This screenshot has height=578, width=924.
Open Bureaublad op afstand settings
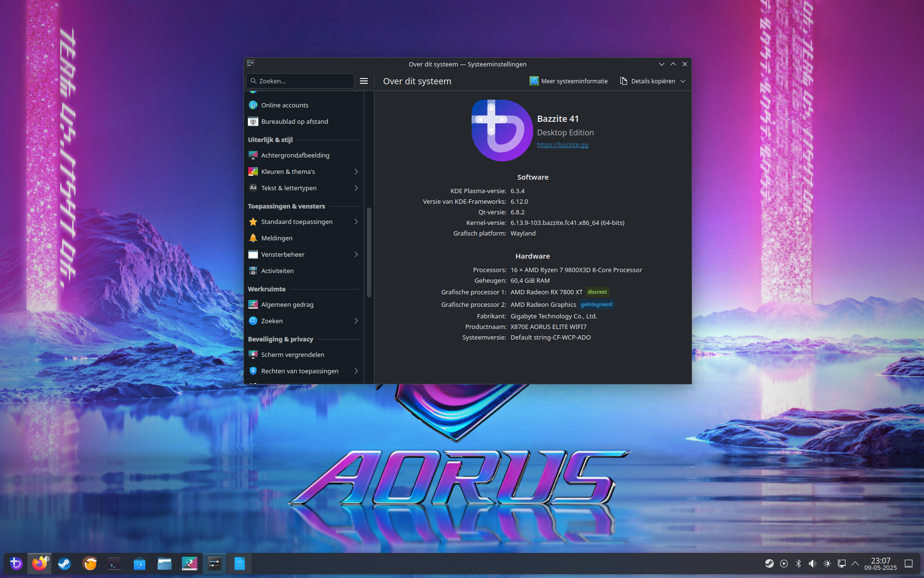304,121
